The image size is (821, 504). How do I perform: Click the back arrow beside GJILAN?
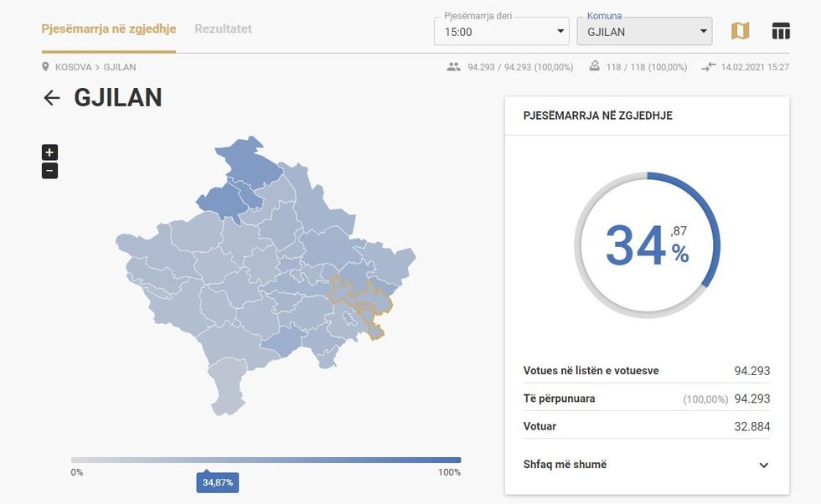(52, 98)
